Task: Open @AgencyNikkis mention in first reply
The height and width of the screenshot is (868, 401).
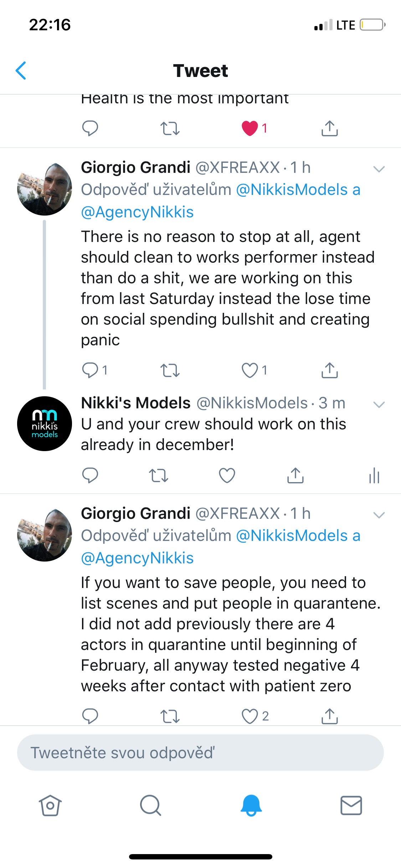Action: point(137,212)
